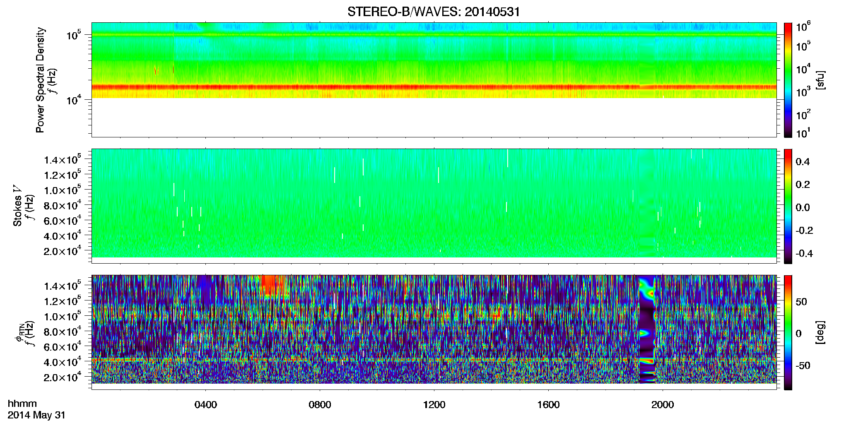Click the 2014 May 31 date label
The width and height of the screenshot is (868, 447).
(x=36, y=415)
